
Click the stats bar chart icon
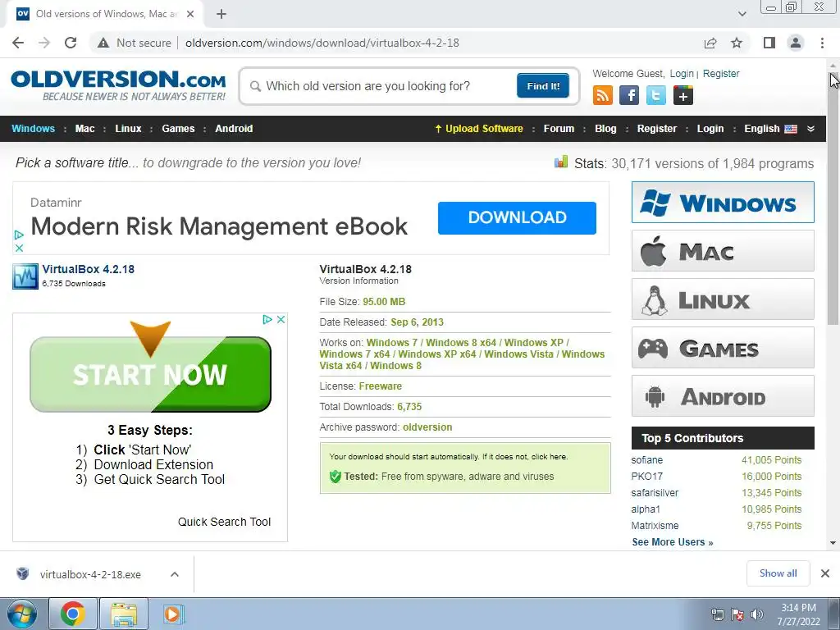pos(561,162)
